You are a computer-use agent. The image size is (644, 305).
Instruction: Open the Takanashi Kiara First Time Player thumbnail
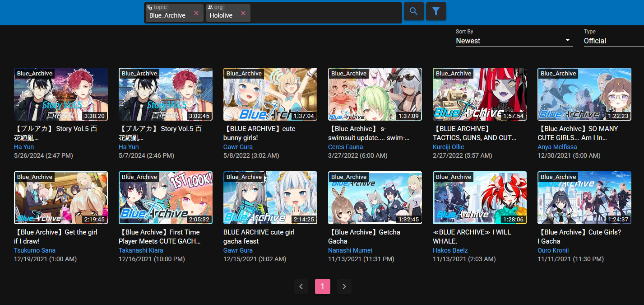coord(166,198)
